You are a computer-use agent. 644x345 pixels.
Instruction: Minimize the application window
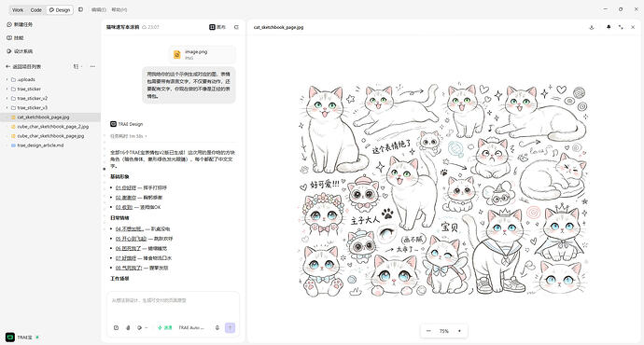[x=606, y=9]
